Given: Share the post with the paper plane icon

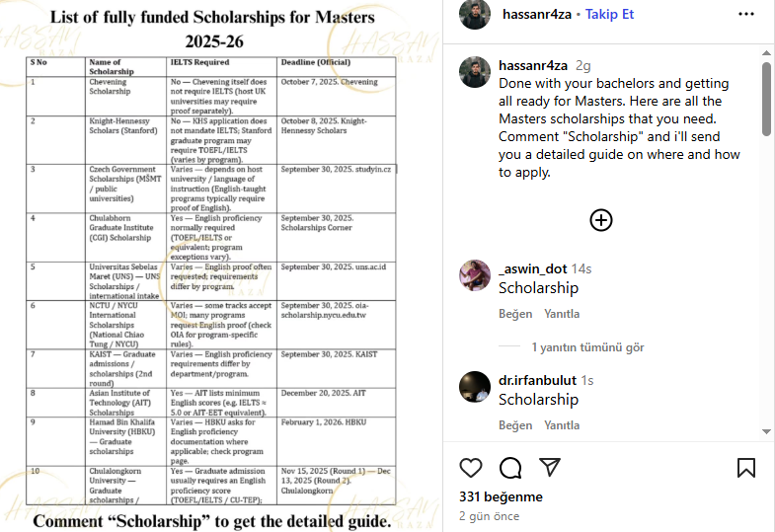Looking at the screenshot, I should [x=549, y=467].
